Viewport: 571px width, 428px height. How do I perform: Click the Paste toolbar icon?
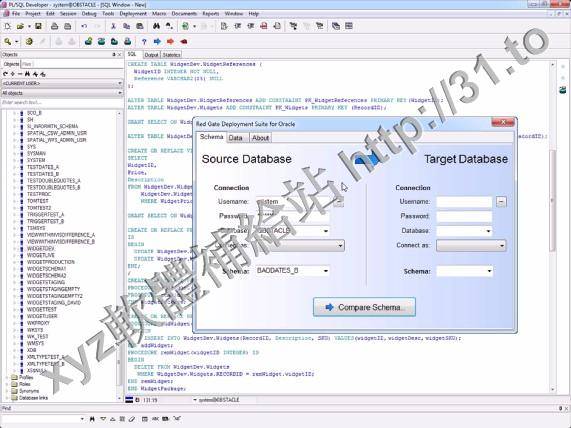tap(139, 26)
